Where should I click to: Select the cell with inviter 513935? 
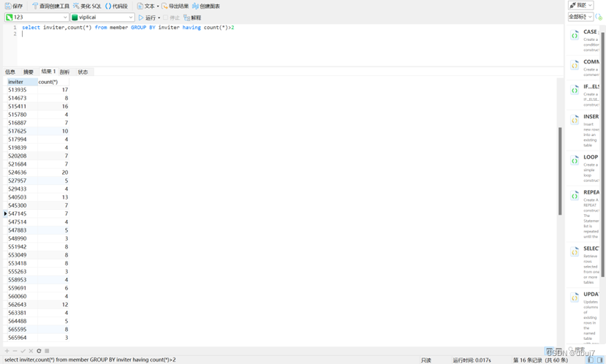click(23, 90)
